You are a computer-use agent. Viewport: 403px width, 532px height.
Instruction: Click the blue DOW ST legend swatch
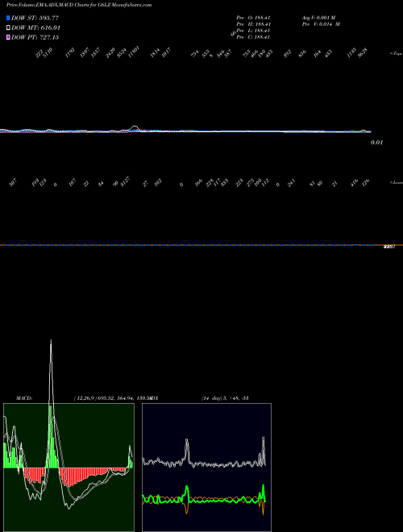(8, 18)
